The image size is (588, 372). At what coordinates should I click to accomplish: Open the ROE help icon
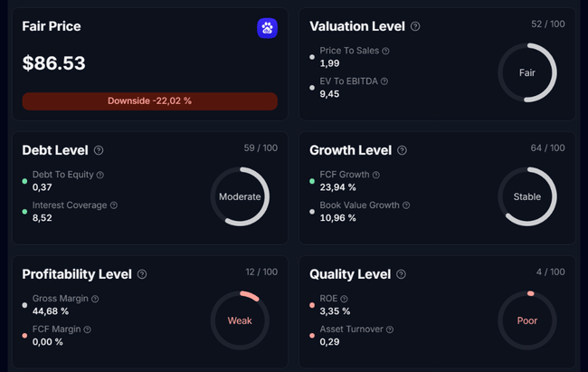click(344, 299)
